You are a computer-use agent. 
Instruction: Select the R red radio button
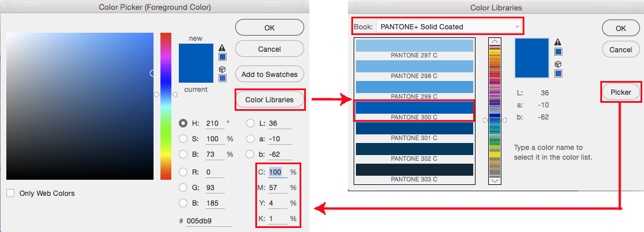[x=183, y=172]
